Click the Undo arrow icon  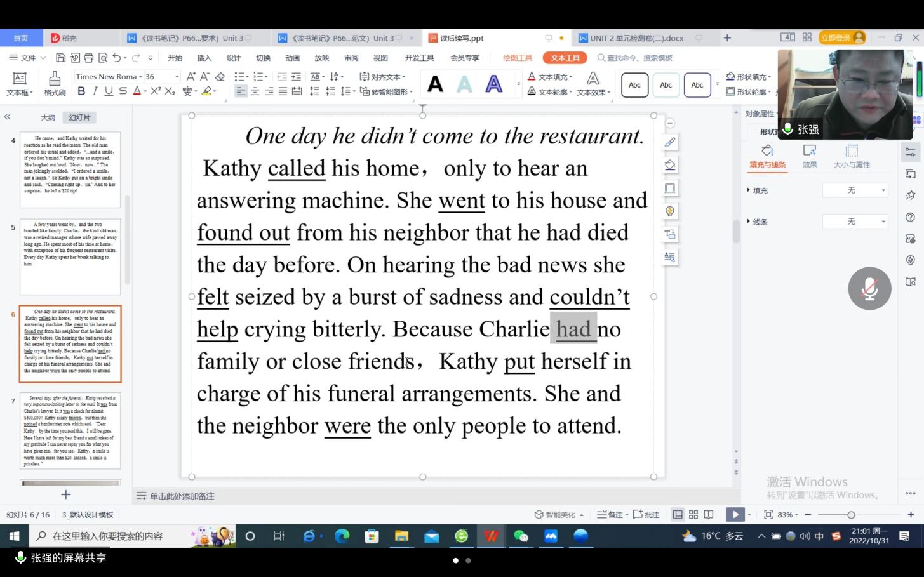tap(116, 58)
